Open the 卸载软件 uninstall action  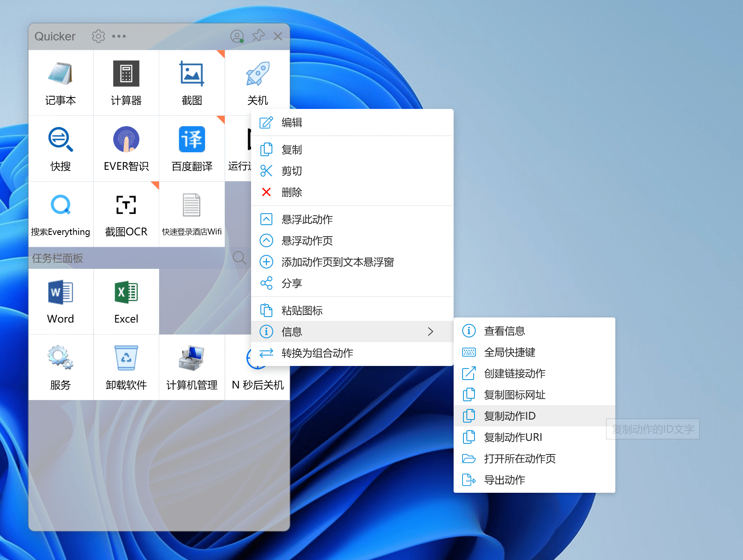point(126,367)
